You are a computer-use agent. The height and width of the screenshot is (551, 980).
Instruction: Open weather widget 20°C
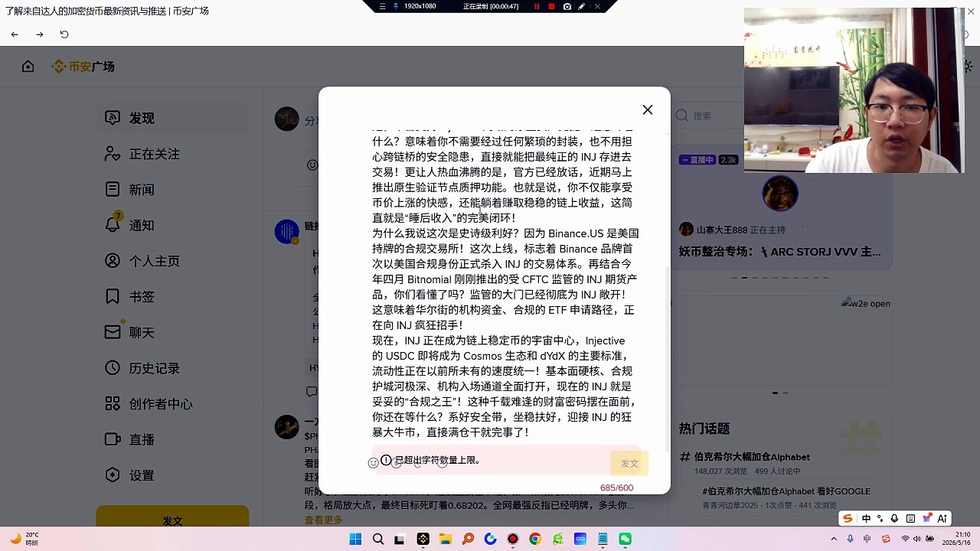coord(25,539)
